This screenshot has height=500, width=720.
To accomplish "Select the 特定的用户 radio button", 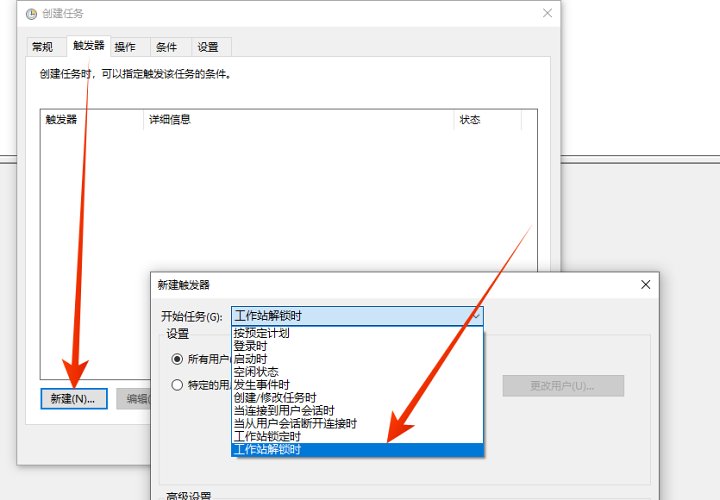I will (177, 385).
